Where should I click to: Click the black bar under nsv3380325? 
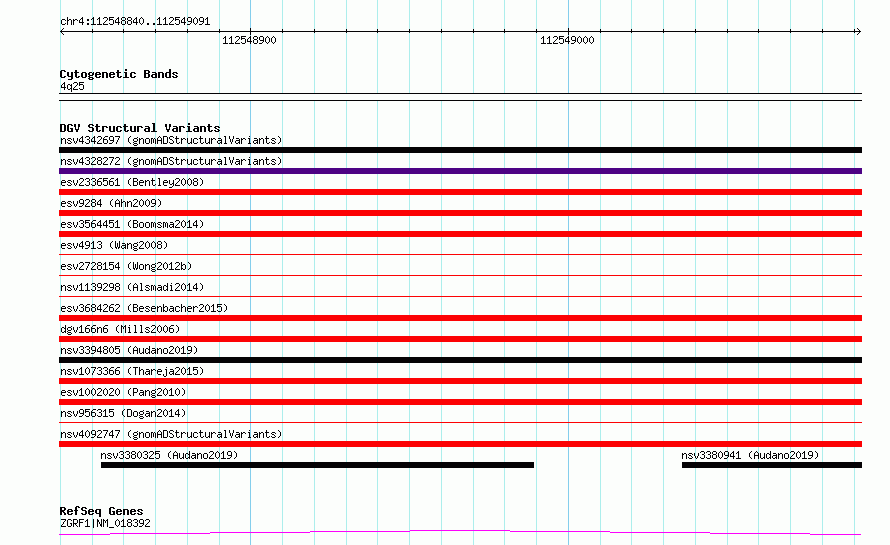317,465
